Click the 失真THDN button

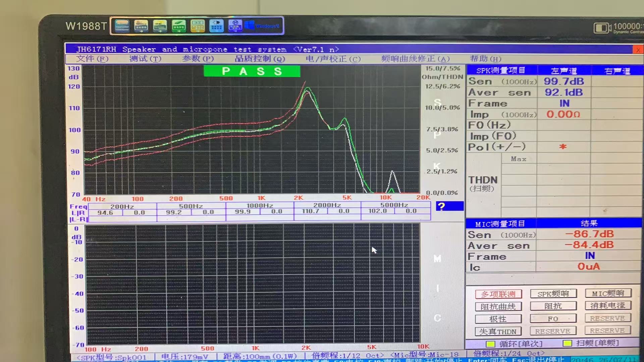pyautogui.click(x=498, y=331)
